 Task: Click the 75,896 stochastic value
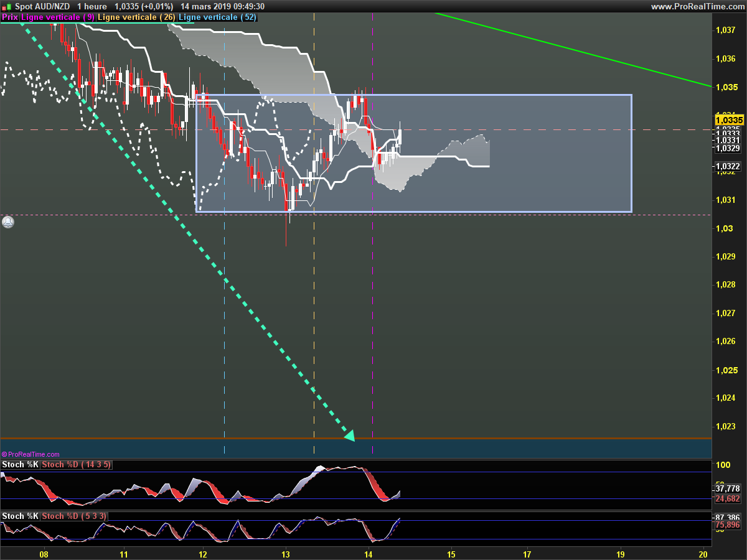click(728, 525)
